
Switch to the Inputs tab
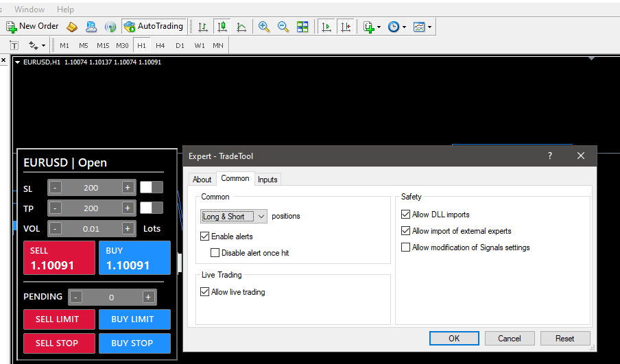(x=267, y=180)
